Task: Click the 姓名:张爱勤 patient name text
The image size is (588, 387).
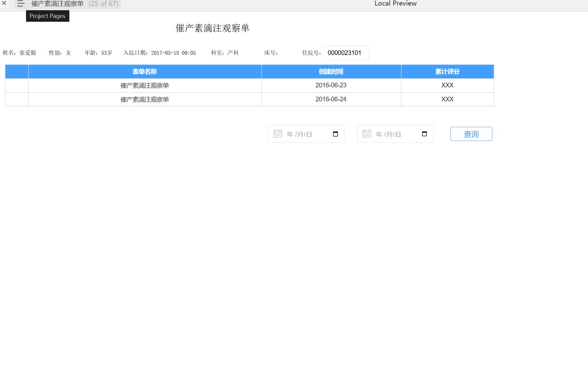Action: coord(19,53)
